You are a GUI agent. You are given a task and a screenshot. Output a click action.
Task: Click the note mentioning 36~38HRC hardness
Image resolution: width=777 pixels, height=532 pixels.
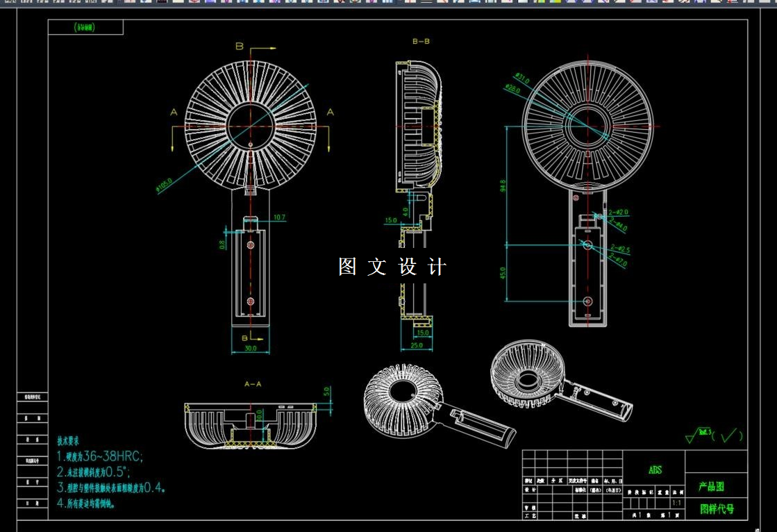tap(99, 456)
